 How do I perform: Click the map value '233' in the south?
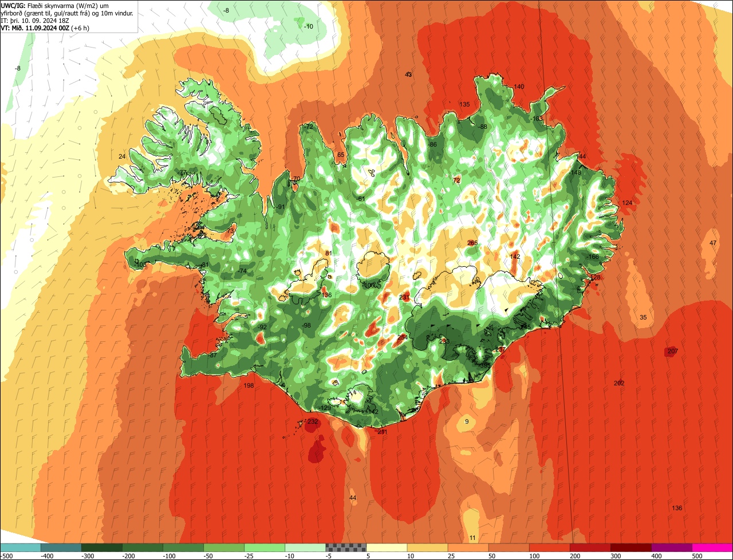[444, 341]
